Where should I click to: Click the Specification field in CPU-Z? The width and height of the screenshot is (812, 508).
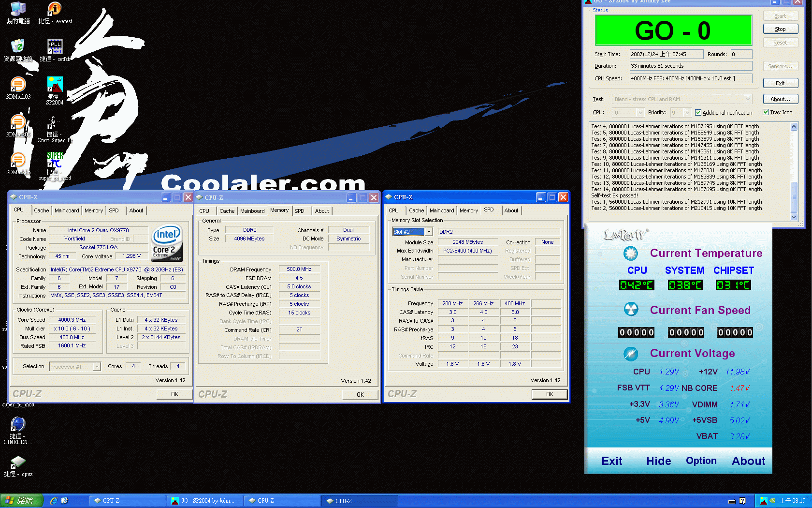tap(116, 269)
